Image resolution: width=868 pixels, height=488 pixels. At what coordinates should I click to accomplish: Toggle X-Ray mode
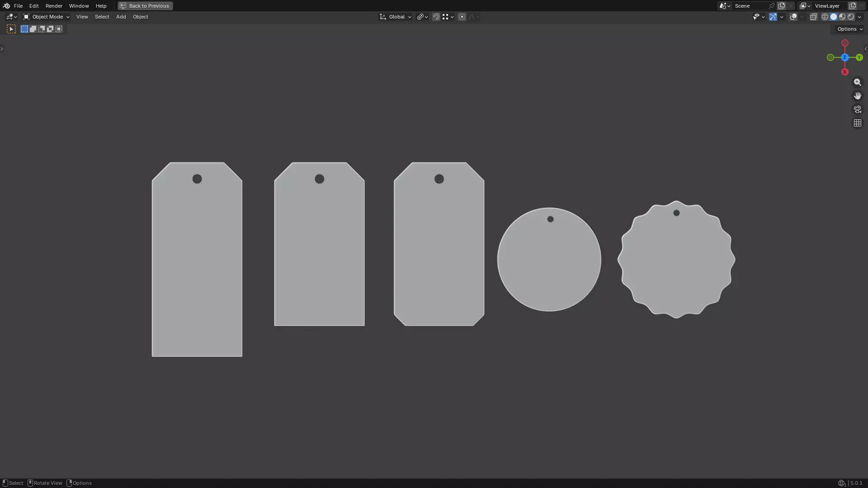(x=814, y=17)
